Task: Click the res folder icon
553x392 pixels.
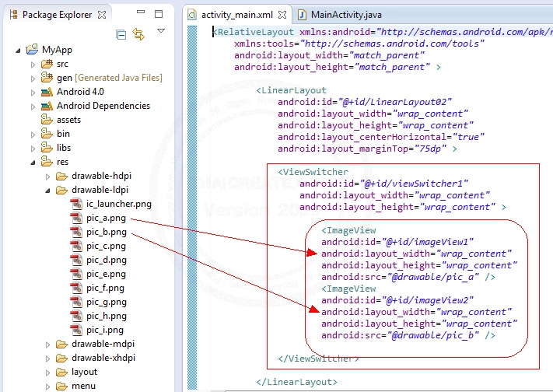Action: pos(47,161)
